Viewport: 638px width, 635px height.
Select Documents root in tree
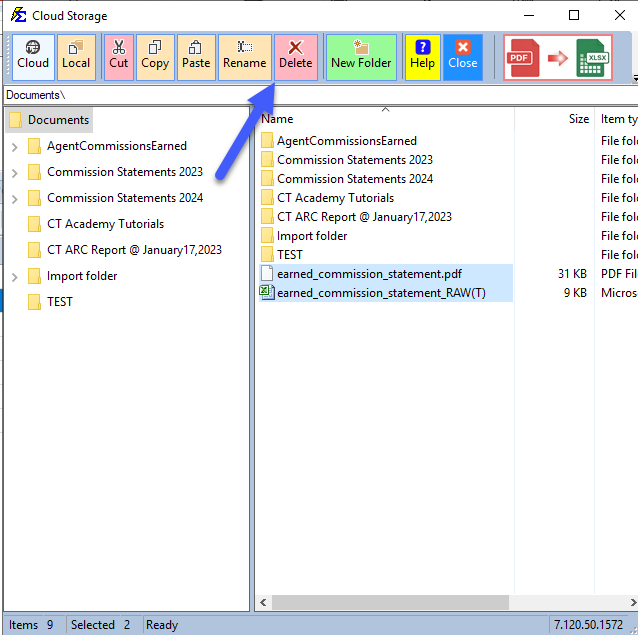point(49,120)
